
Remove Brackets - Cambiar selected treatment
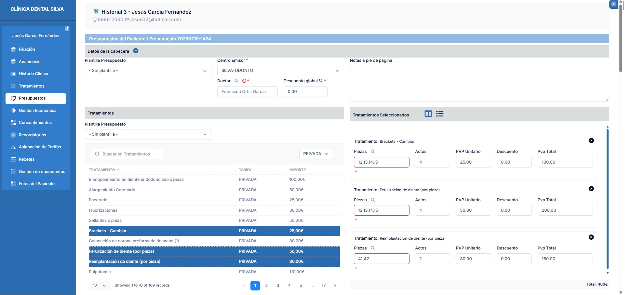591,141
